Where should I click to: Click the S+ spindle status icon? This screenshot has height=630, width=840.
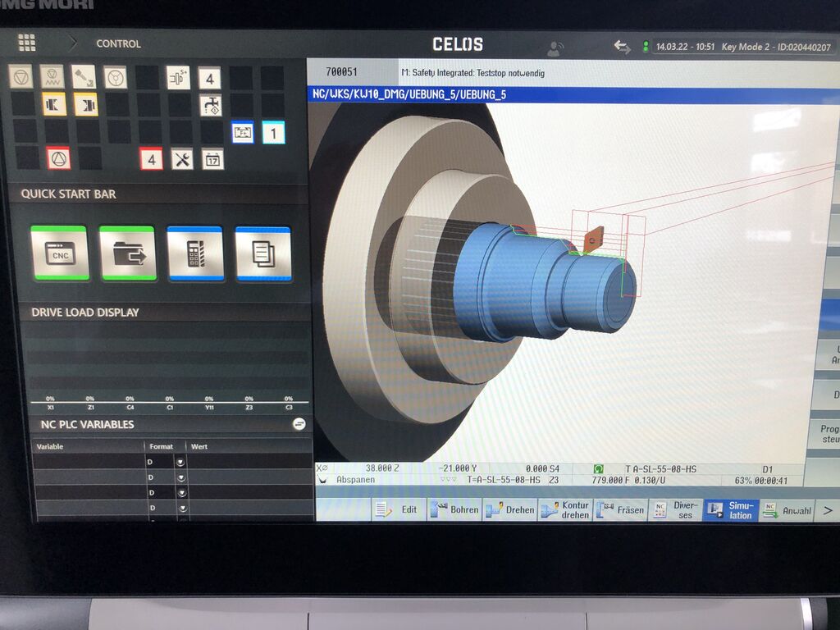pyautogui.click(x=178, y=78)
